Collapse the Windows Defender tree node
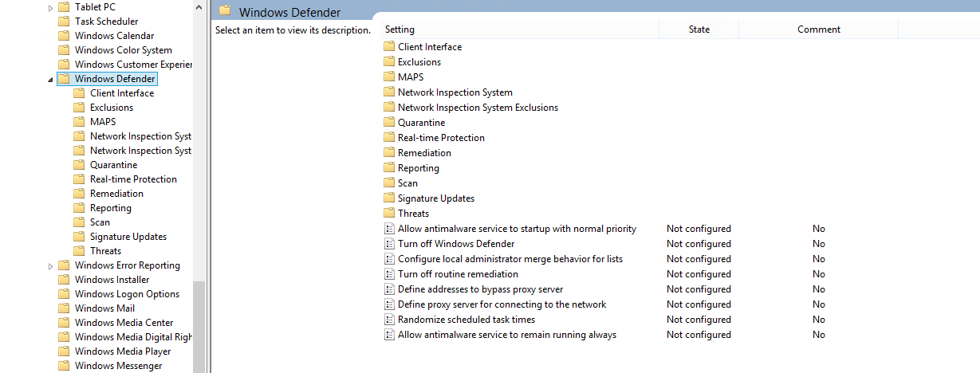980x373 pixels. [x=51, y=80]
